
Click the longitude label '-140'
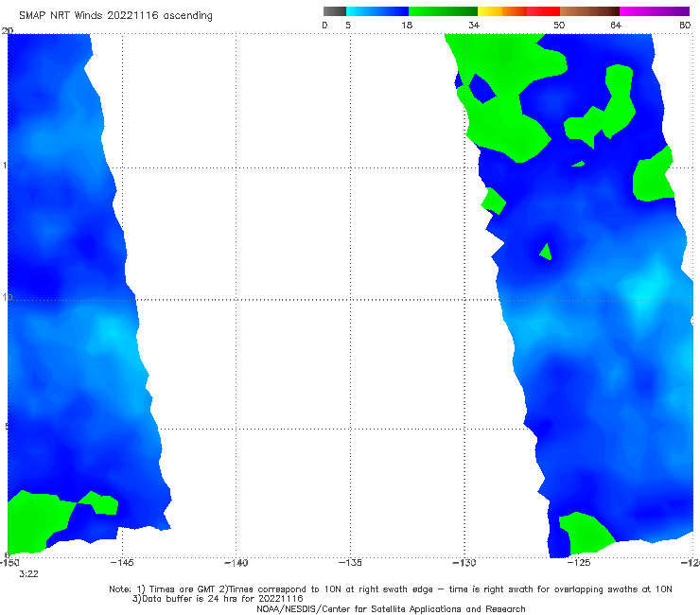pos(236,562)
